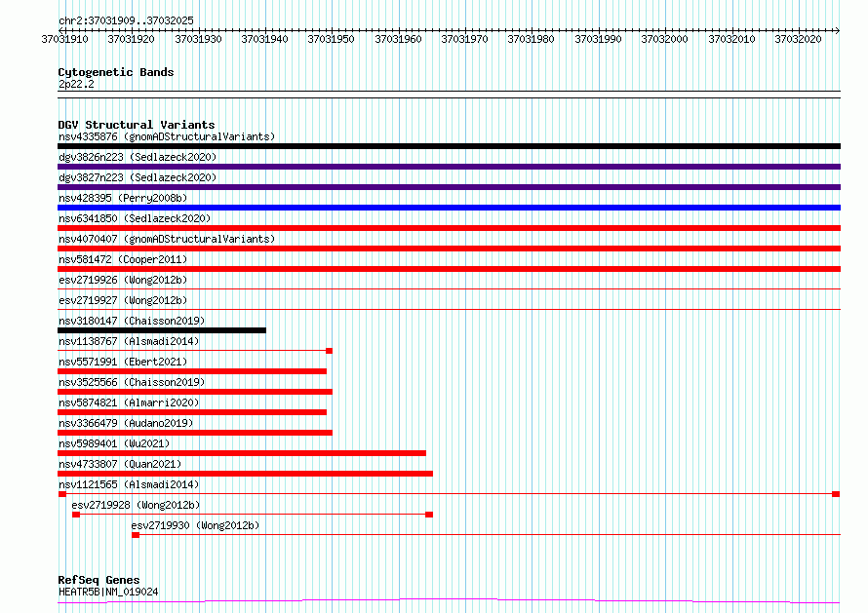Open variant nsv4070407 (gnomADStructuralVariants) label

coord(167,239)
